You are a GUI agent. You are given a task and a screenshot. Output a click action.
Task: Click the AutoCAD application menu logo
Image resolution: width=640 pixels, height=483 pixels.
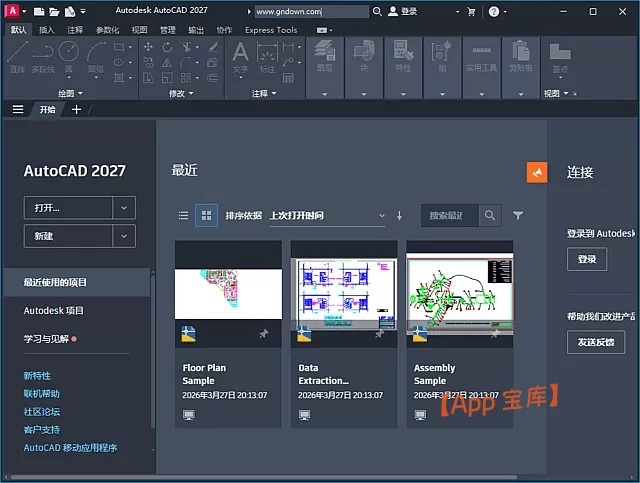click(13, 11)
